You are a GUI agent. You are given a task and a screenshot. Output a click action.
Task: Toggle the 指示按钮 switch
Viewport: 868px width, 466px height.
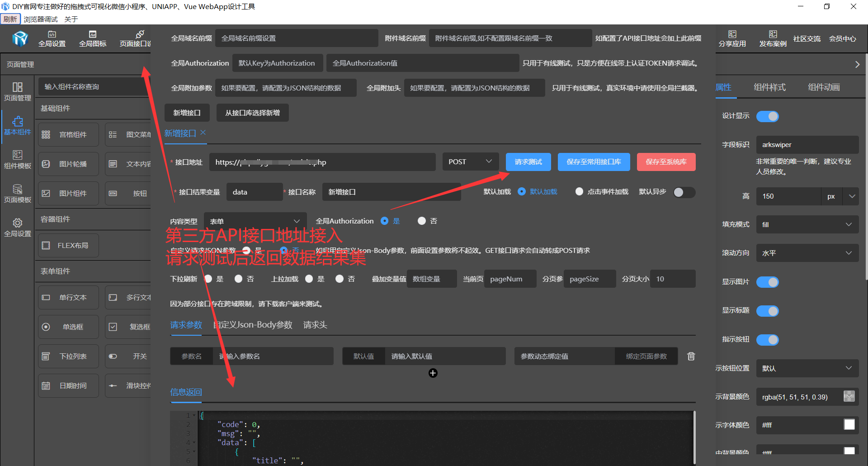pyautogui.click(x=768, y=339)
